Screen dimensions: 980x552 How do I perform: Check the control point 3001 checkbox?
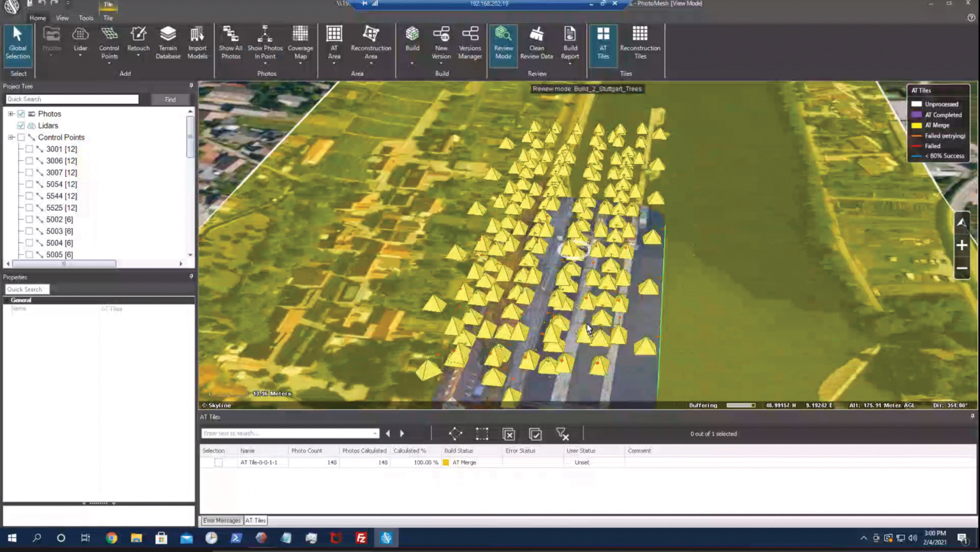click(x=29, y=149)
